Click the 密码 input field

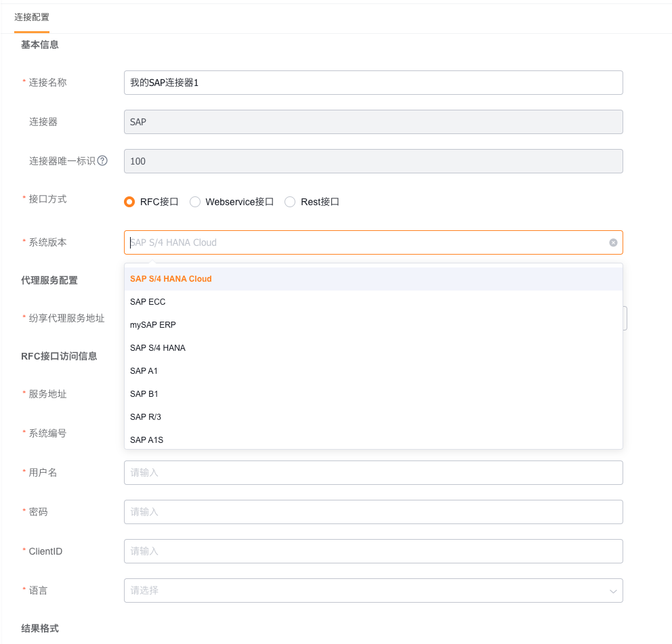pyautogui.click(x=373, y=512)
